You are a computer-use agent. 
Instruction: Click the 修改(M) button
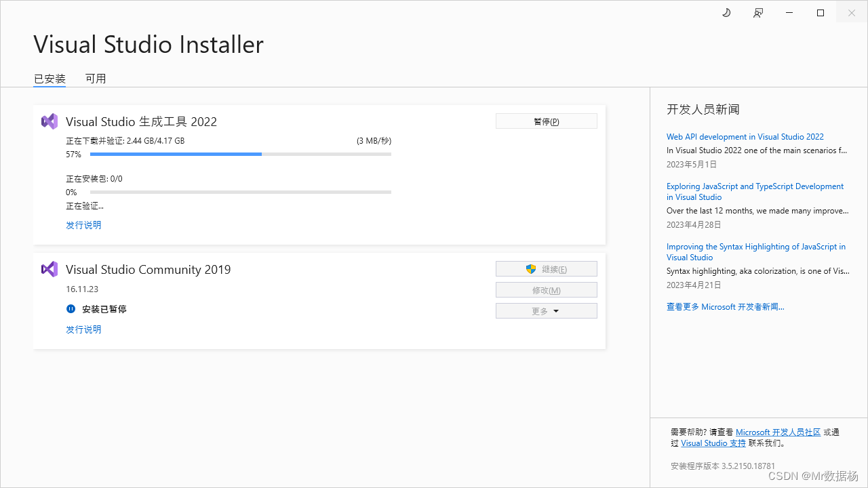pyautogui.click(x=546, y=289)
